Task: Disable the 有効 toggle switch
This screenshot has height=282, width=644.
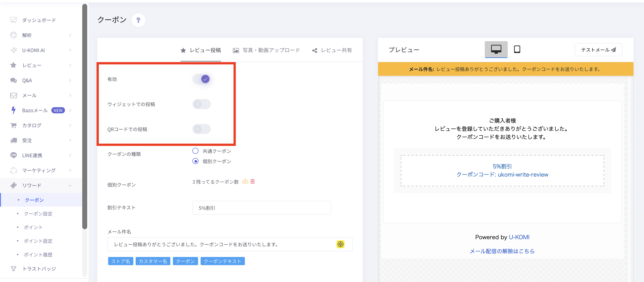Action: (201, 79)
